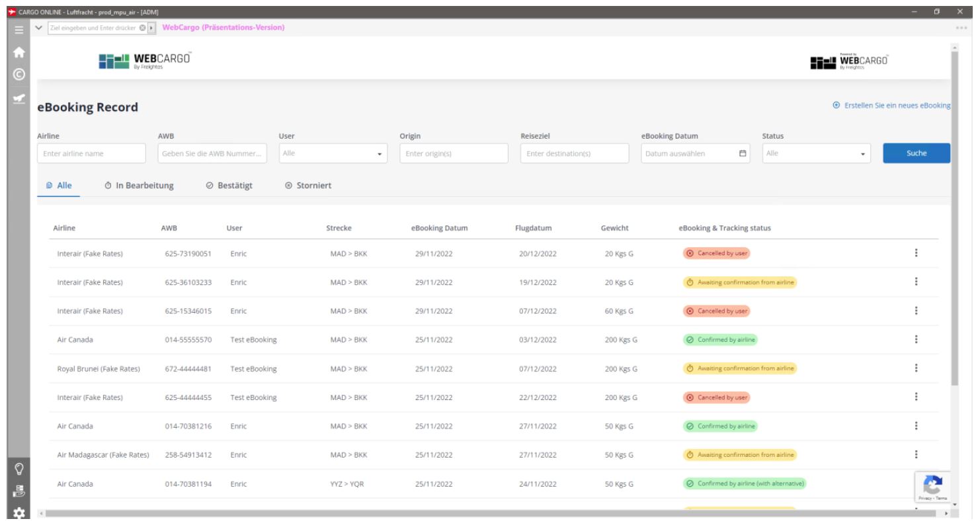This screenshot has height=521, width=980.
Task: Click the eBooking Datum column header
Action: pos(440,228)
